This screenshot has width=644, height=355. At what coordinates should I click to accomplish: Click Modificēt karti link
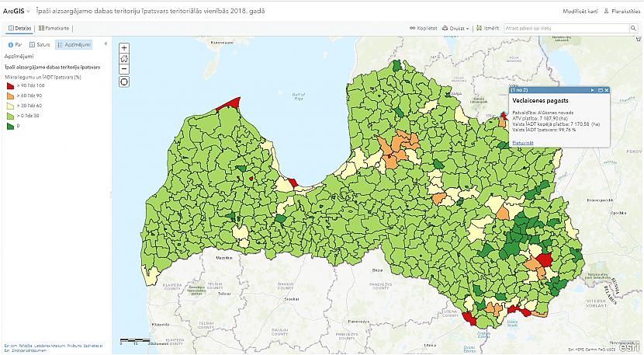click(580, 12)
